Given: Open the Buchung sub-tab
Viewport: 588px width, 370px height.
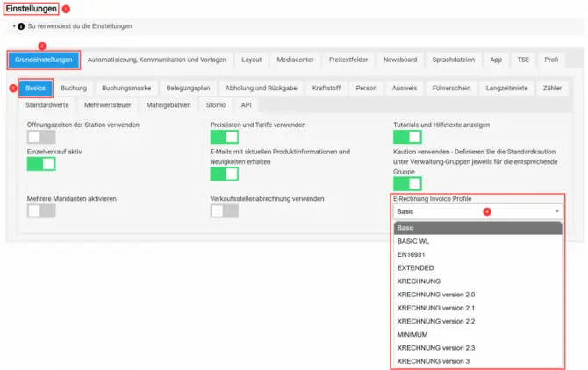Looking at the screenshot, I should tap(74, 89).
